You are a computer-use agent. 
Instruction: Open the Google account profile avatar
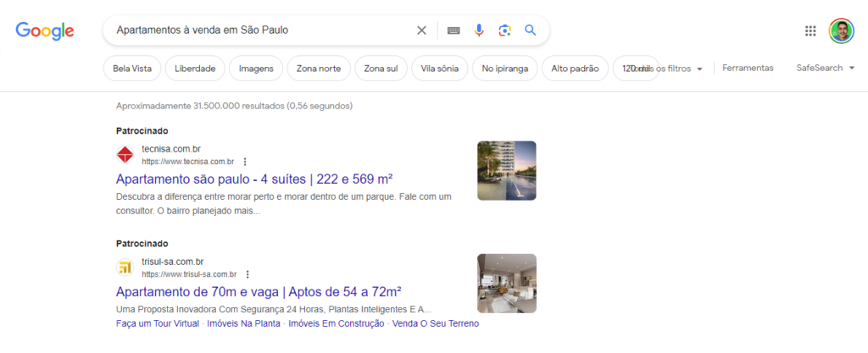[x=842, y=31]
